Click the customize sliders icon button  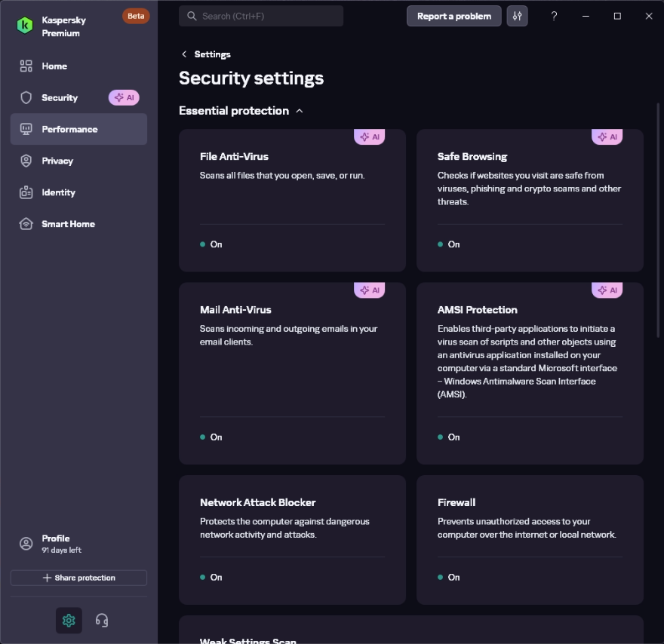[517, 16]
